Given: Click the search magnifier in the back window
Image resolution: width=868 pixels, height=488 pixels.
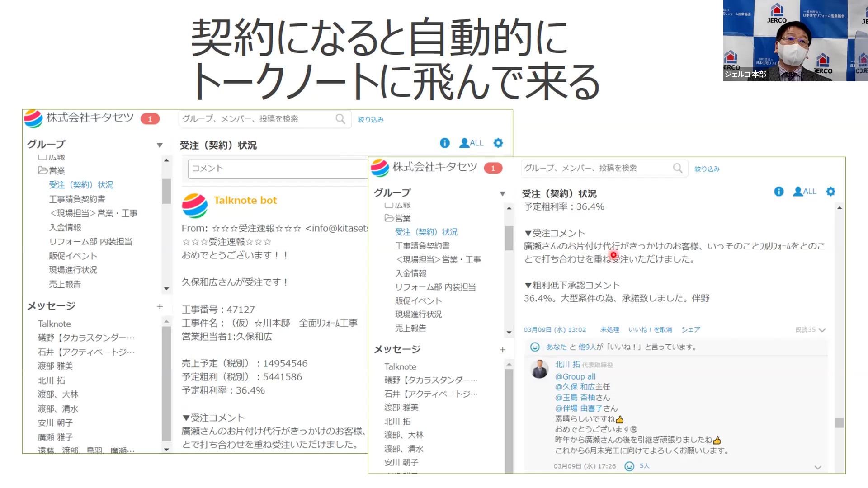Looking at the screenshot, I should pos(340,119).
